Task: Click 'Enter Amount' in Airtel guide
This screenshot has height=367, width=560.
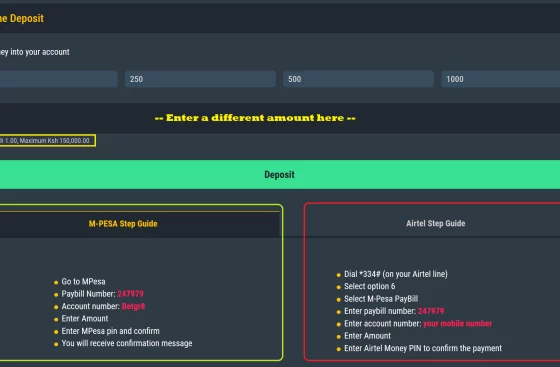Action: (368, 336)
